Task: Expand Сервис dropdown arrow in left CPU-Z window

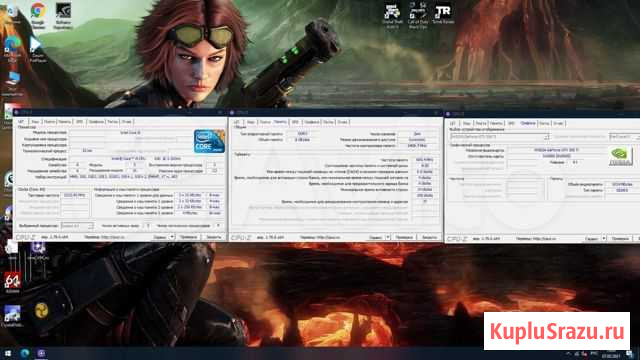Action: [x=172, y=237]
